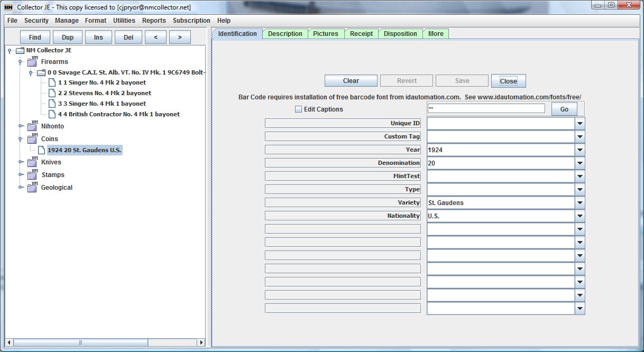
Task: Enable the Edit Captions checkbox
Action: click(298, 109)
